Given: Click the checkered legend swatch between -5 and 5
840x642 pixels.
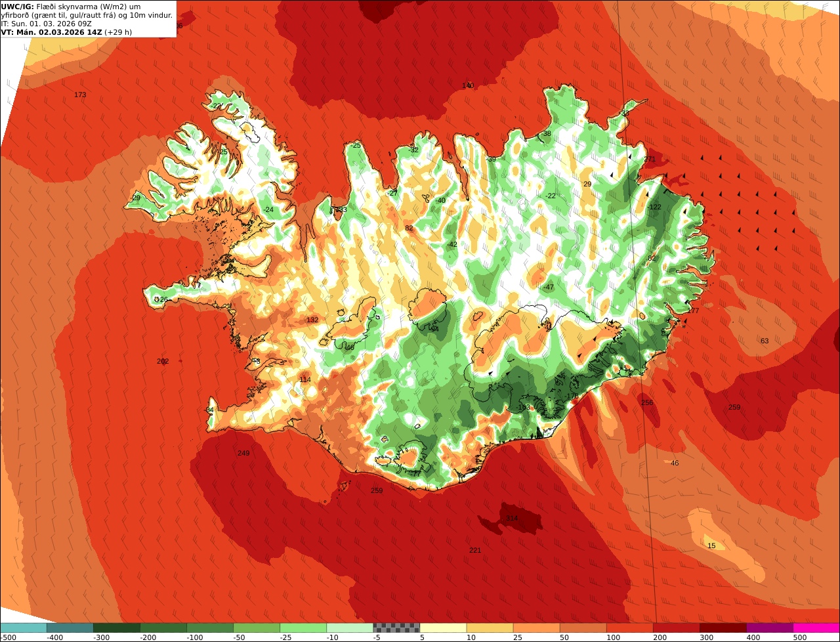Looking at the screenshot, I should [396, 628].
